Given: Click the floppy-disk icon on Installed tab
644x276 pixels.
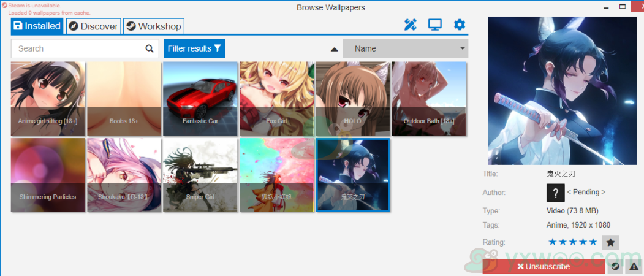Looking at the screenshot, I should pos(18,26).
